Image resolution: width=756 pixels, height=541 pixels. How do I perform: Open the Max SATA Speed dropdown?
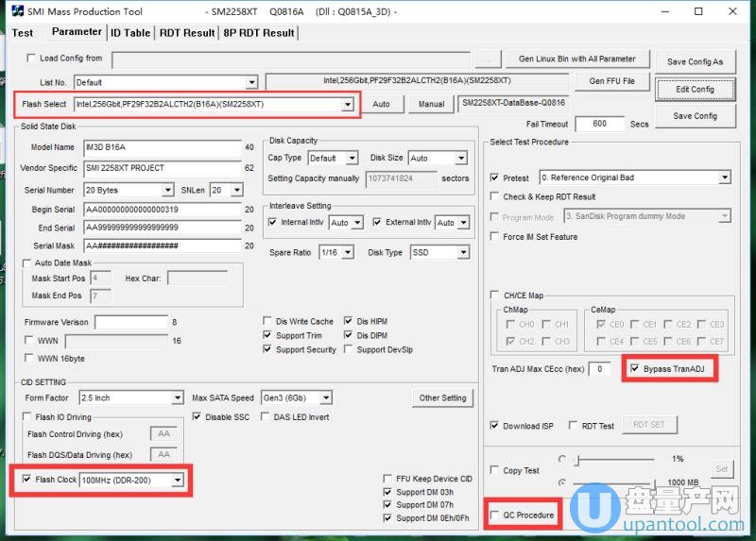[324, 397]
